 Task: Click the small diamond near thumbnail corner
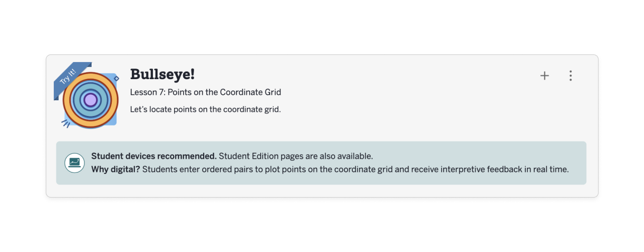click(x=117, y=79)
